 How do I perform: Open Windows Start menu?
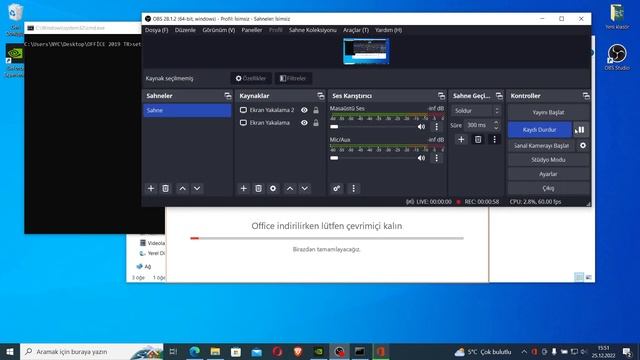click(x=10, y=352)
